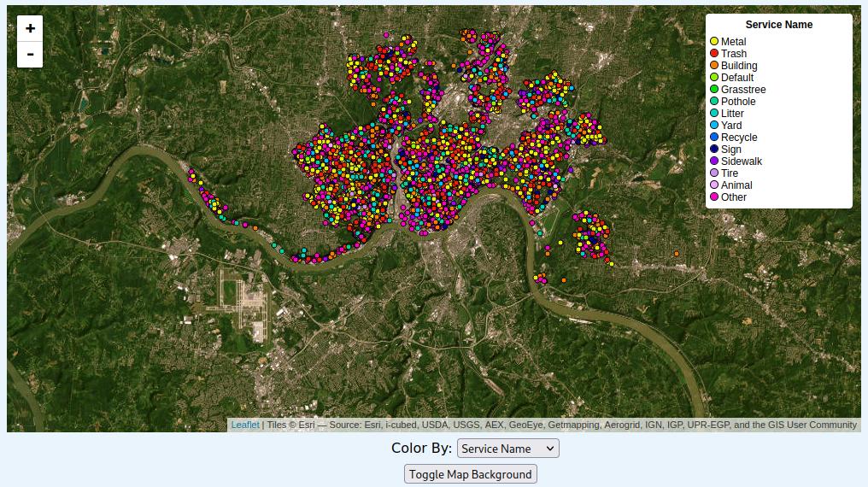Click the 'Litter' legend label
The height and width of the screenshot is (487, 868).
pos(732,114)
